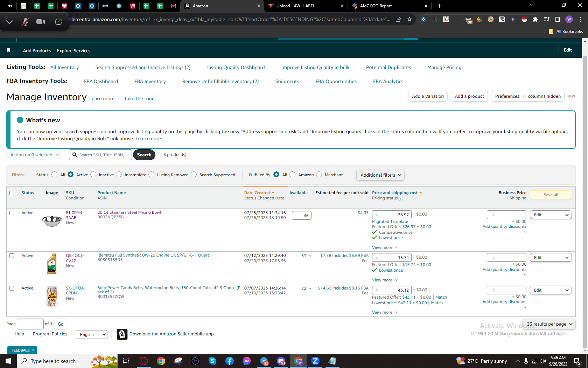Click the Search SKU, Title, ISBN field
The height and width of the screenshot is (368, 588).
tap(100, 155)
